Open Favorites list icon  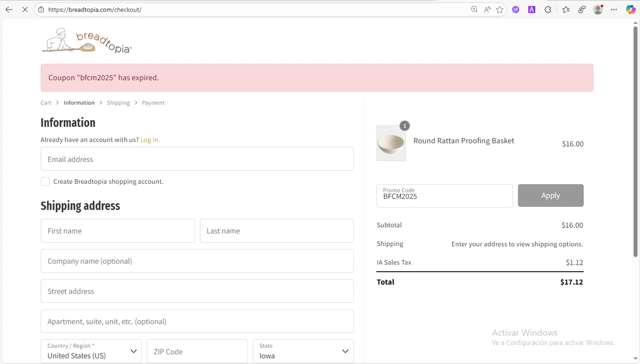566,9
